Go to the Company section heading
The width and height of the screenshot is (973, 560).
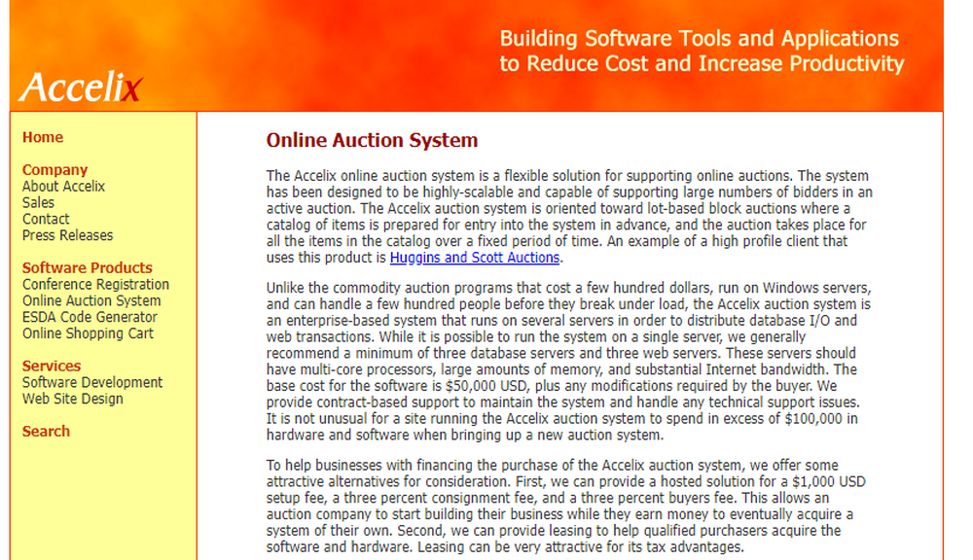click(x=54, y=170)
